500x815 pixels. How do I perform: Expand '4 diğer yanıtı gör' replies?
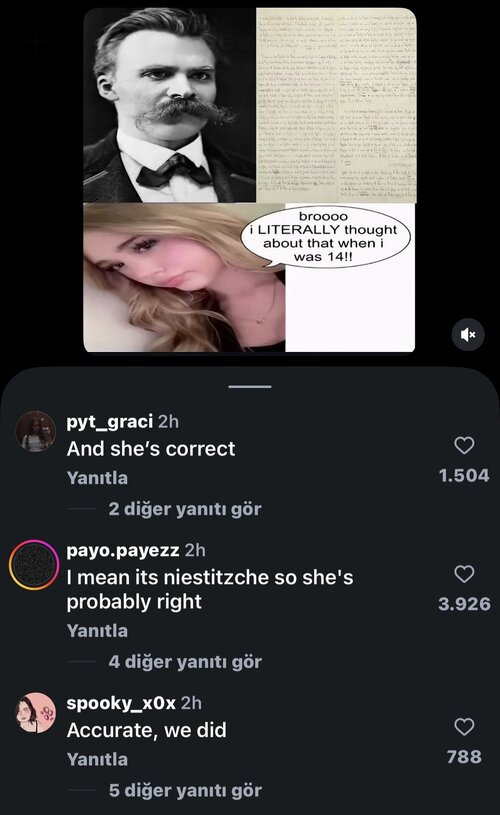click(x=185, y=662)
